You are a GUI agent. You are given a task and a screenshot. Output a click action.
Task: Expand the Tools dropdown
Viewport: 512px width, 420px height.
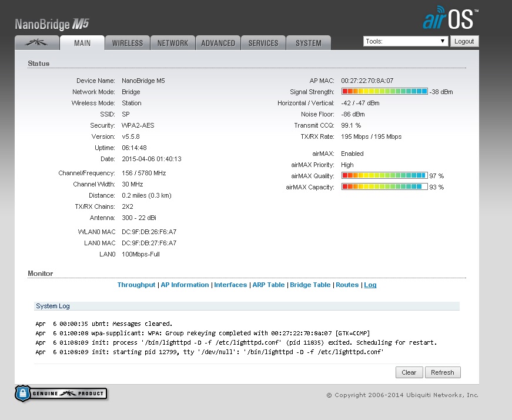pos(405,41)
